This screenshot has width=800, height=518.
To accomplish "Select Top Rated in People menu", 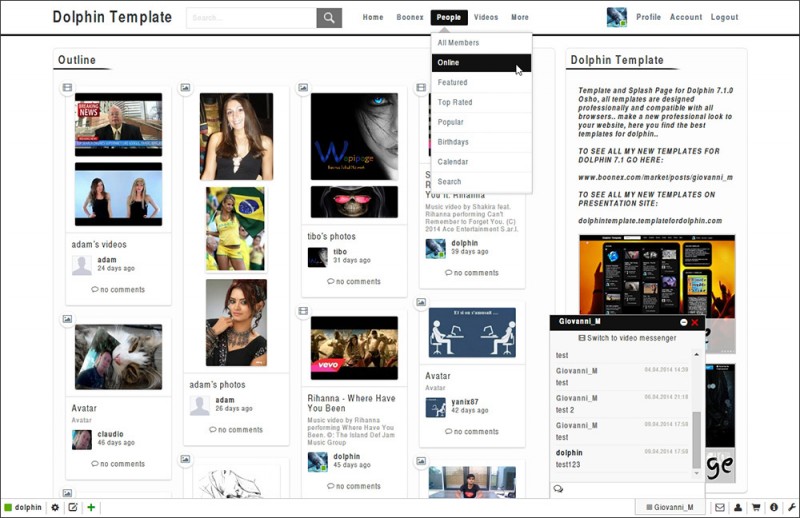I will pyautogui.click(x=481, y=103).
